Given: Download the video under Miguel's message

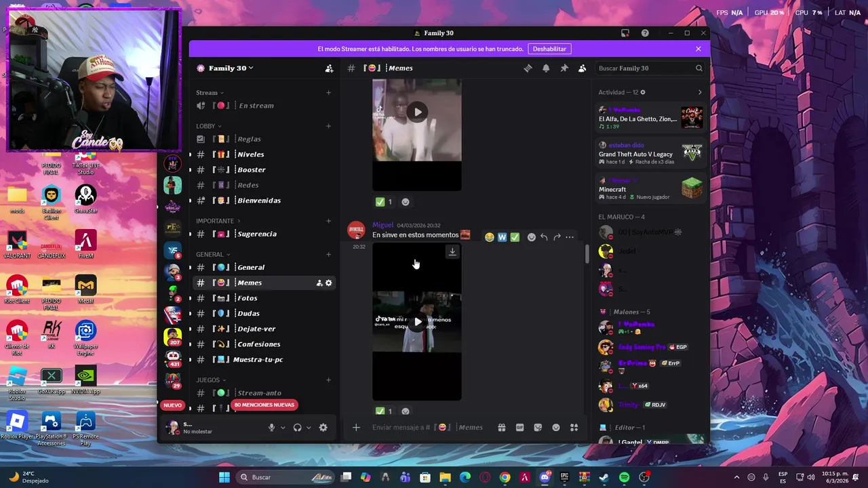Looking at the screenshot, I should click(x=452, y=251).
